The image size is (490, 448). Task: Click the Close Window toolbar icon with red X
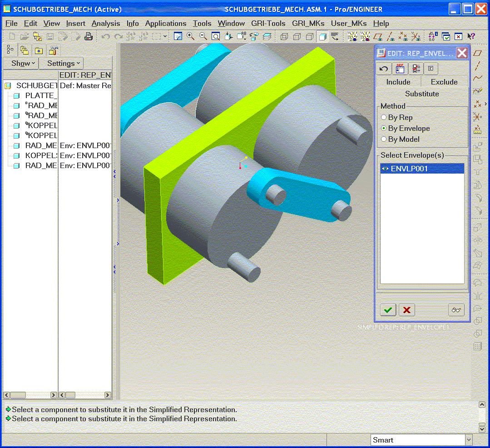point(458,37)
